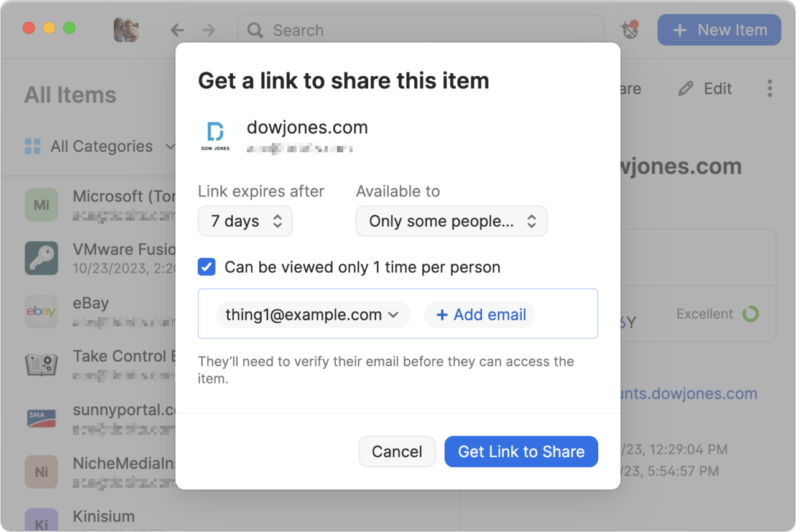Select the VMware Fusion key icon
796x532 pixels.
click(42, 258)
